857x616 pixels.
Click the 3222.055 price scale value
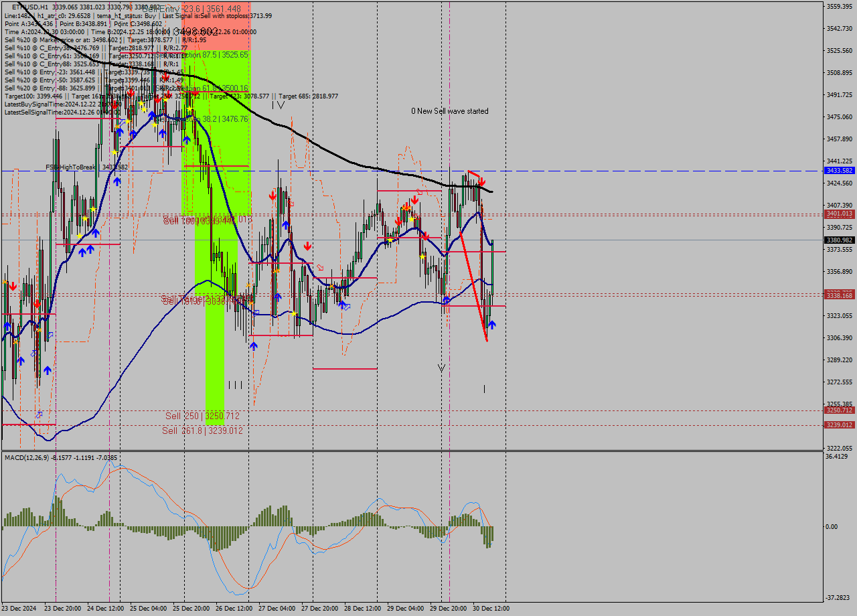point(840,448)
